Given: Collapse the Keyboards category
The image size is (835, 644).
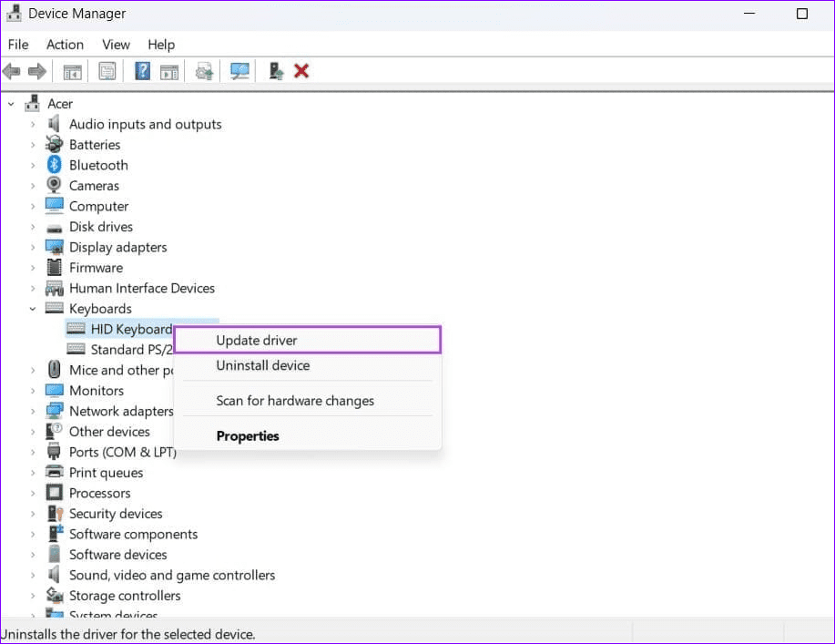Looking at the screenshot, I should pyautogui.click(x=33, y=309).
